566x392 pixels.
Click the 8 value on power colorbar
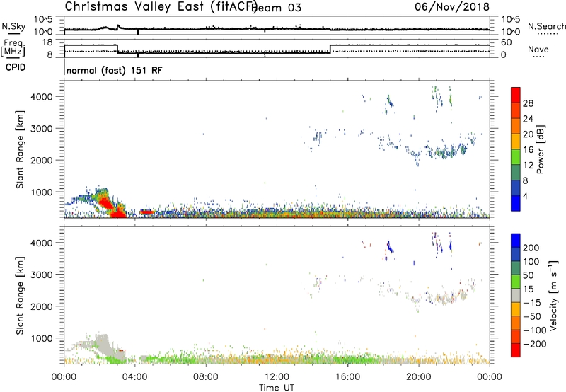point(526,181)
